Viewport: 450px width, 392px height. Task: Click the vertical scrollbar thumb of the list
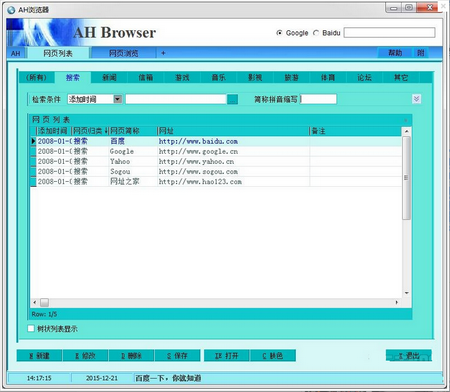[406, 178]
